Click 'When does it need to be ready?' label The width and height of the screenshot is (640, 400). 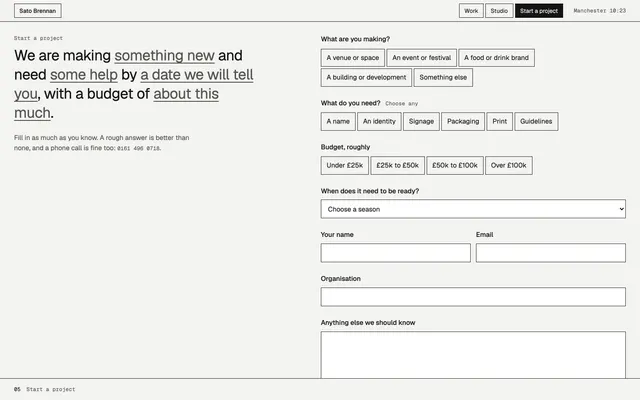click(370, 191)
